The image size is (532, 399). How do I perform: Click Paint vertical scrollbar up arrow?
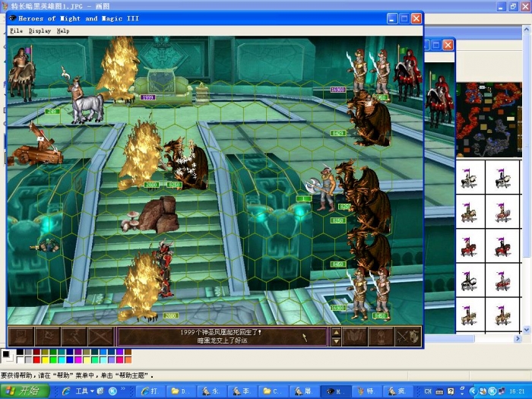526,30
